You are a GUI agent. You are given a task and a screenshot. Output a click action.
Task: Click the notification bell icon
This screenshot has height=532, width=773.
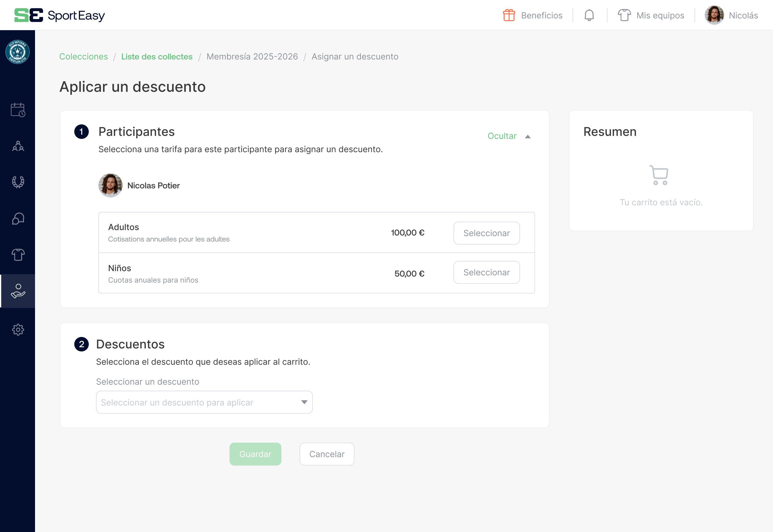tap(589, 15)
